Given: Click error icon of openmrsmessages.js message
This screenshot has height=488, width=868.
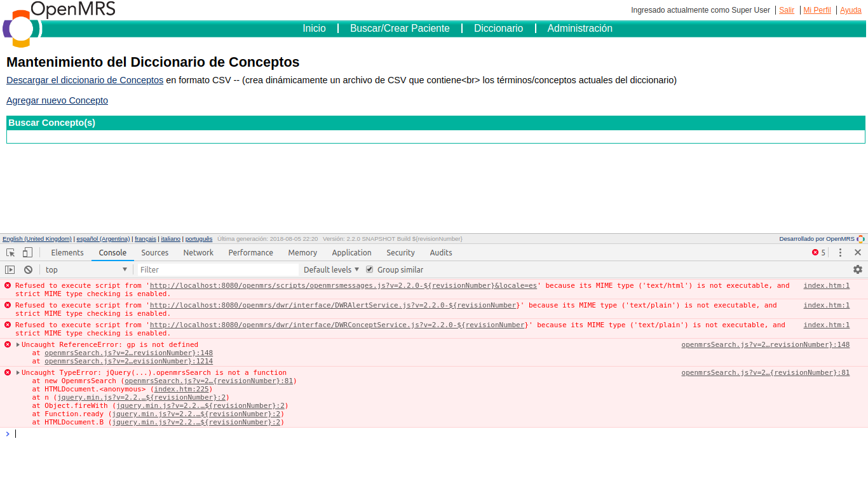Looking at the screenshot, I should click(8, 285).
